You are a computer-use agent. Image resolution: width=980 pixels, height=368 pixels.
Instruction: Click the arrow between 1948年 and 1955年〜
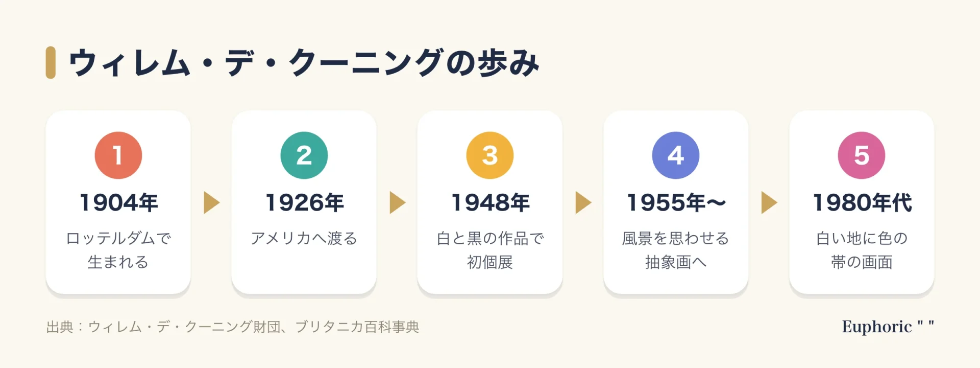[583, 202]
